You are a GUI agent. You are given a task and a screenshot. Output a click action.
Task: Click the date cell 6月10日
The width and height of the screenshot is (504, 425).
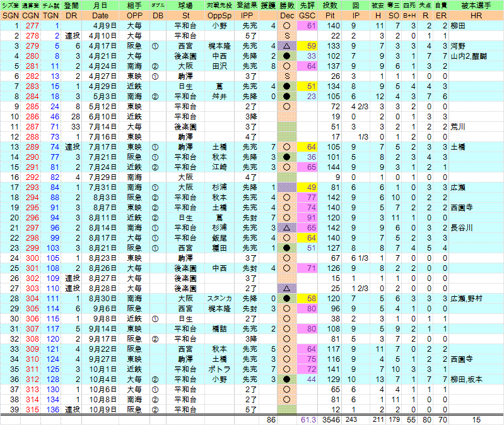103,116
